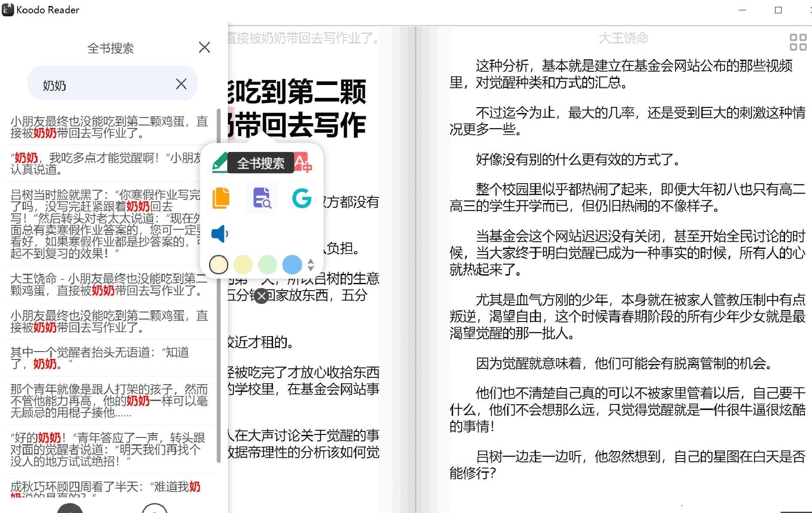Click paragraph starting 尤其是血气方刚的少年
Image resolution: width=812 pixels, height=513 pixels.
click(x=627, y=316)
